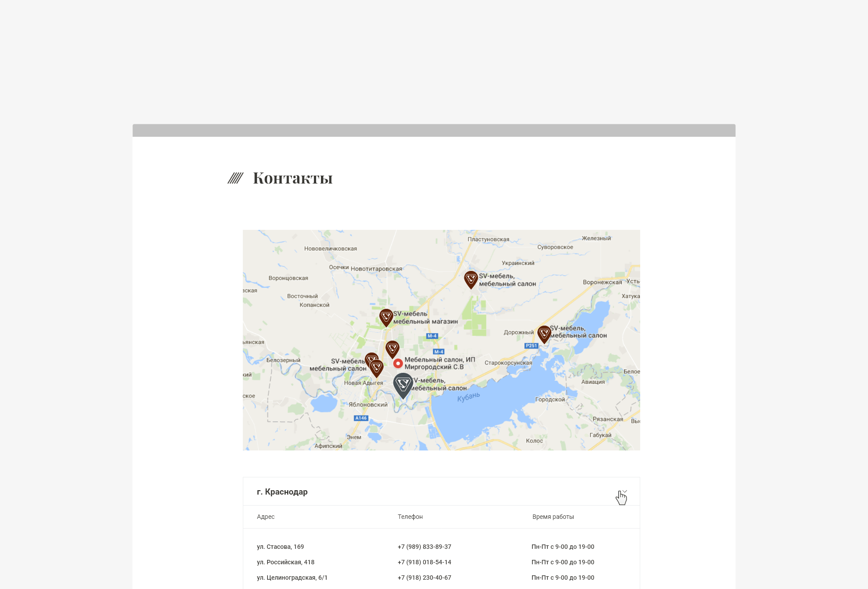Click SV-мебель marker near Дорожный

[x=544, y=334]
